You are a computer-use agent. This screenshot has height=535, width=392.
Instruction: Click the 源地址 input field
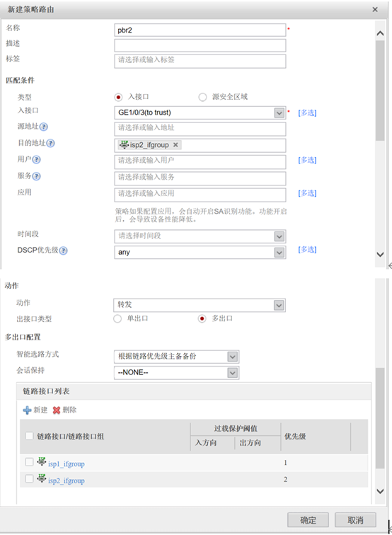pos(200,129)
